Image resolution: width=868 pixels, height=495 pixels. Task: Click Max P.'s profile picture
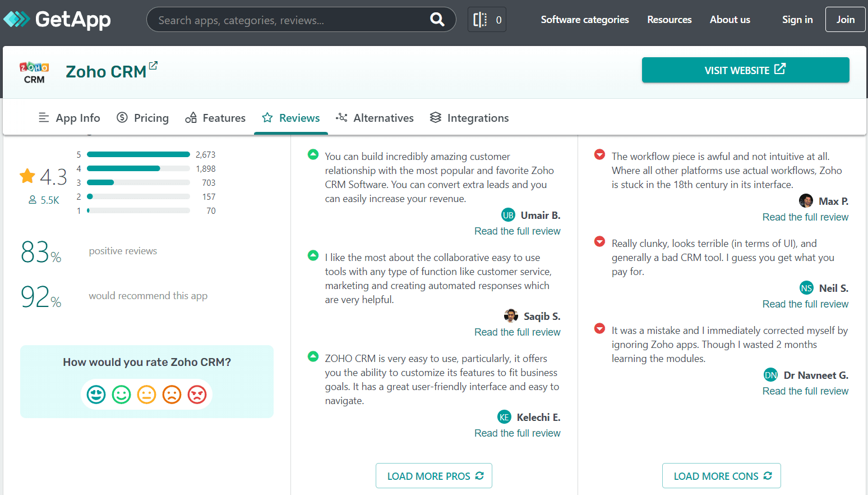point(806,200)
